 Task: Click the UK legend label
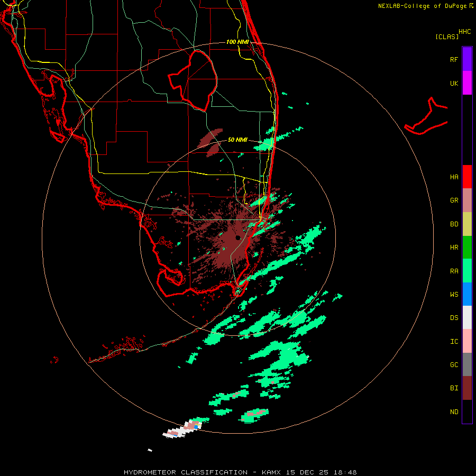click(454, 83)
